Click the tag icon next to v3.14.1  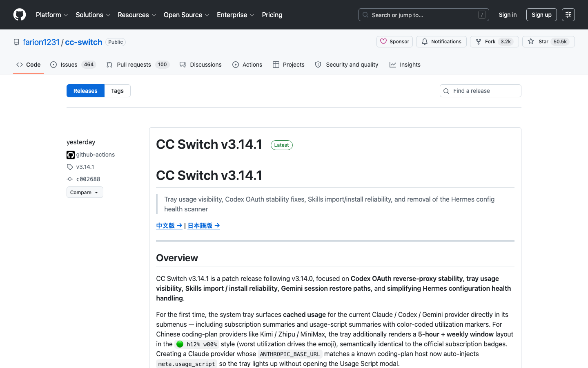[70, 167]
